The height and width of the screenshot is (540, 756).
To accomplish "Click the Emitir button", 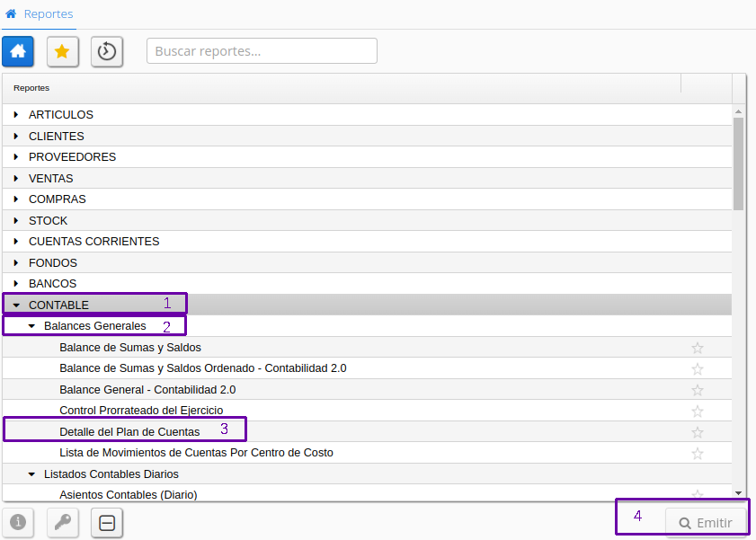I will [x=706, y=523].
